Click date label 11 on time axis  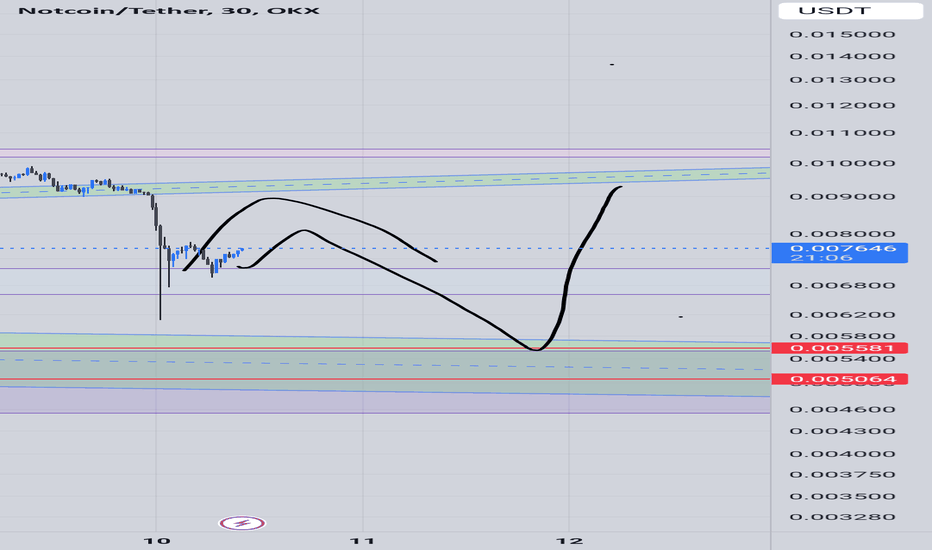[x=362, y=540]
